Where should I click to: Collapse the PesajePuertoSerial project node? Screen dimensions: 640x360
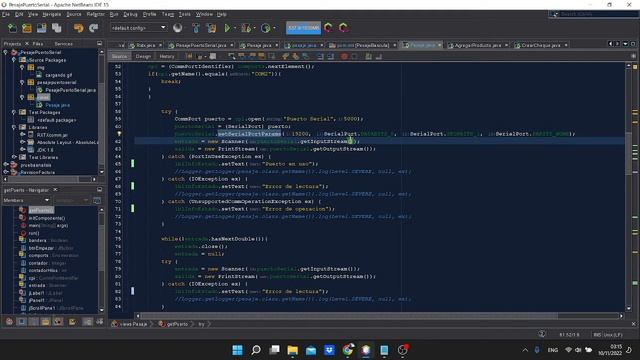(5, 52)
